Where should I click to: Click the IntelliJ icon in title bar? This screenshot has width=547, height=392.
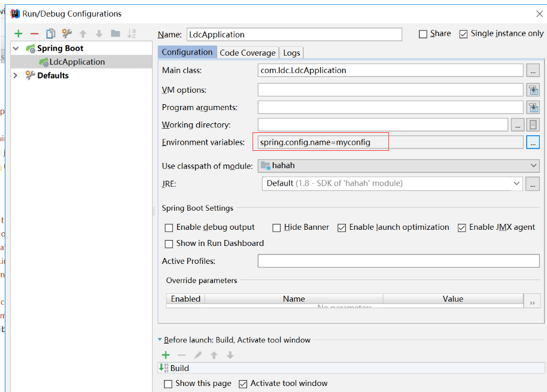click(15, 14)
